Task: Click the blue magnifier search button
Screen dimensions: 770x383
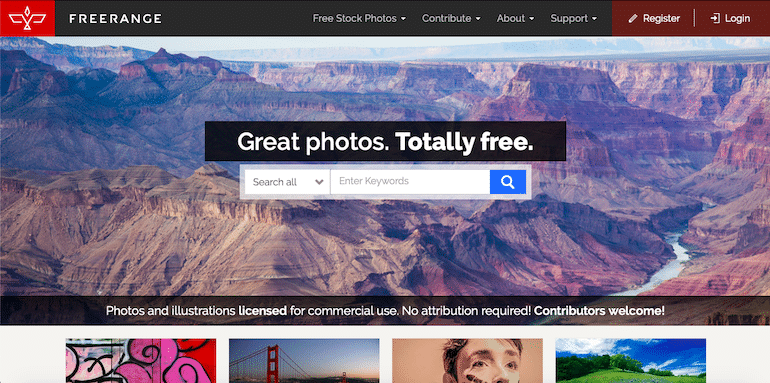Action: tap(508, 182)
